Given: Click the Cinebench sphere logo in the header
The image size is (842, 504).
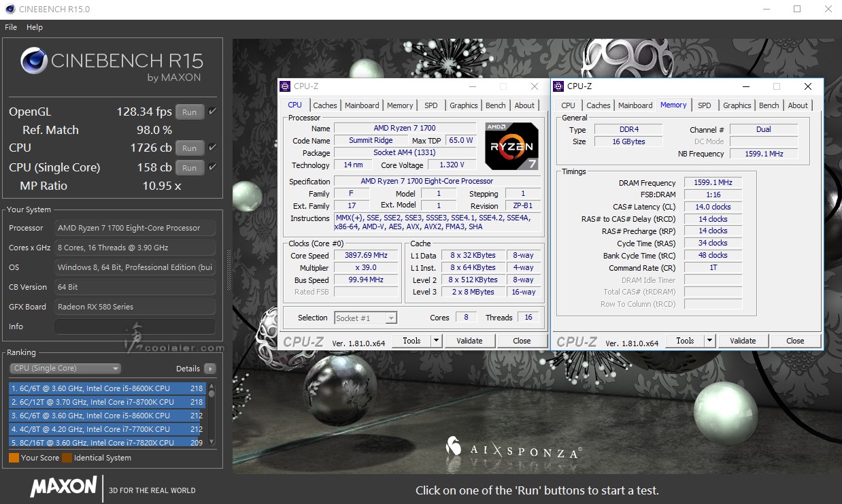Looking at the screenshot, I should (34, 61).
